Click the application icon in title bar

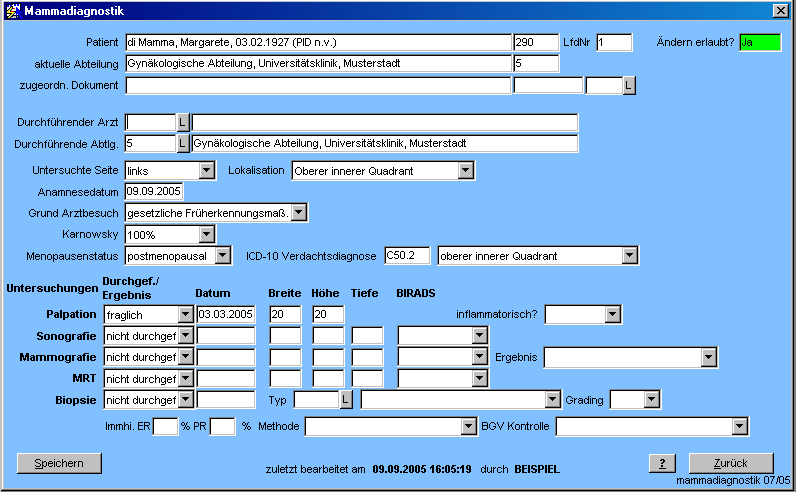click(12, 10)
